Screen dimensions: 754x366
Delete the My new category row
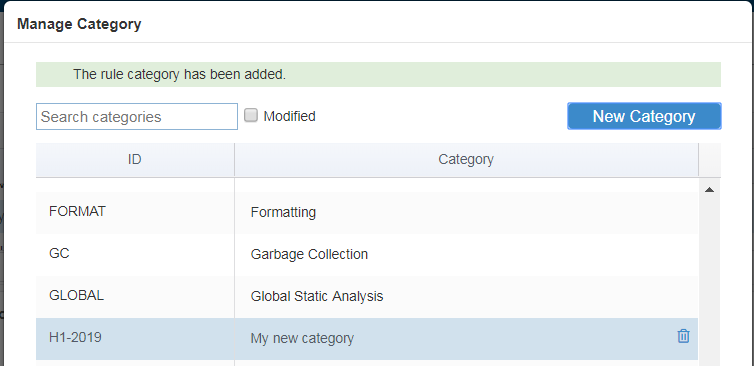(x=683, y=336)
